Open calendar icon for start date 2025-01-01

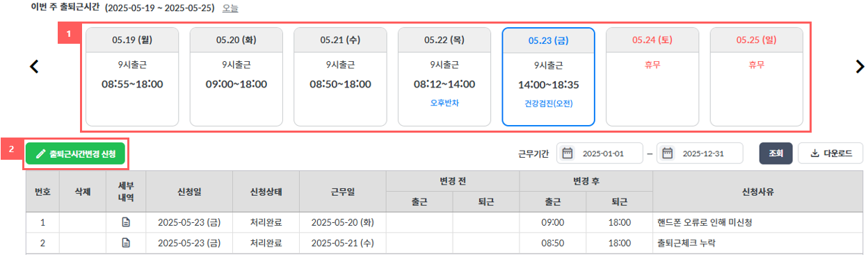click(x=567, y=153)
